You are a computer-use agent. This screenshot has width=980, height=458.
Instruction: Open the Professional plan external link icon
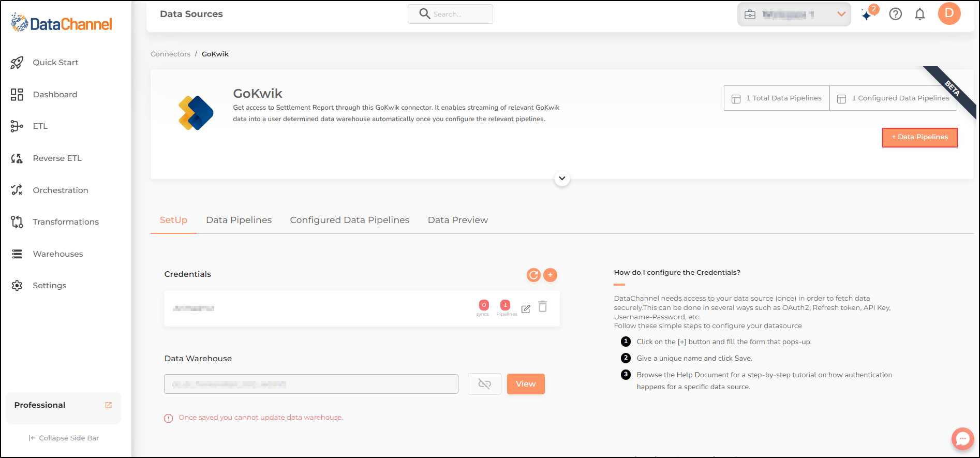[x=109, y=405]
